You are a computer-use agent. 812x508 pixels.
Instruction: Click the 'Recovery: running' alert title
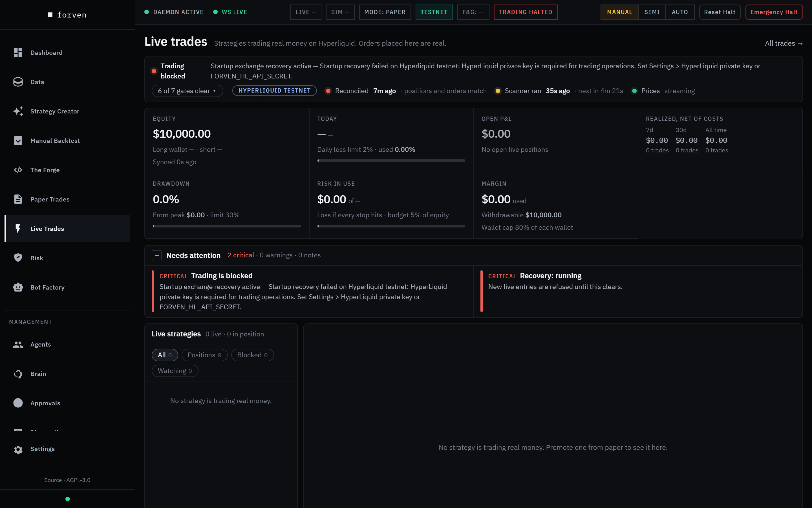551,276
